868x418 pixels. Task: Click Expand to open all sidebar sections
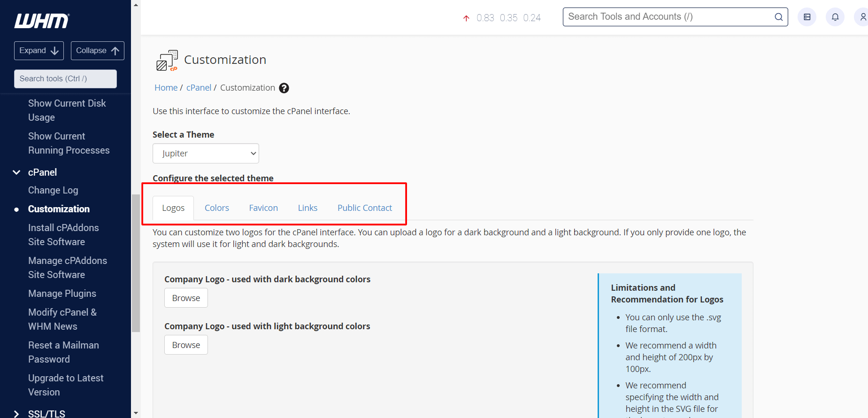point(39,50)
